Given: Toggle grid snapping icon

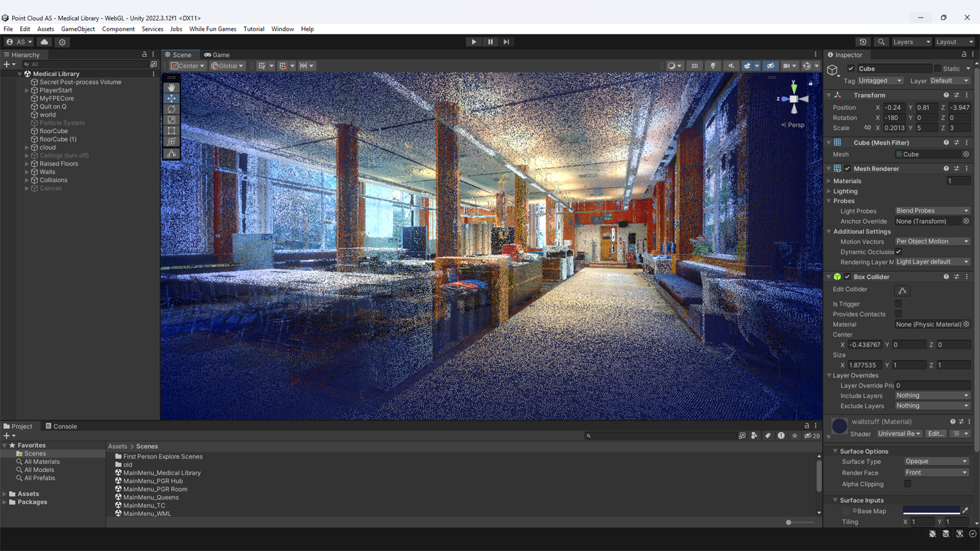Looking at the screenshot, I should pyautogui.click(x=282, y=66).
